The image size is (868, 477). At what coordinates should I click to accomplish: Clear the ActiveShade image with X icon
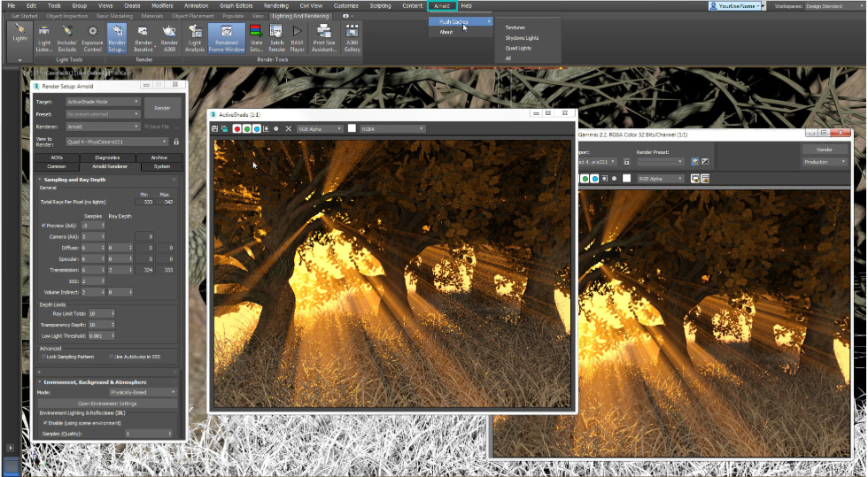pyautogui.click(x=289, y=128)
